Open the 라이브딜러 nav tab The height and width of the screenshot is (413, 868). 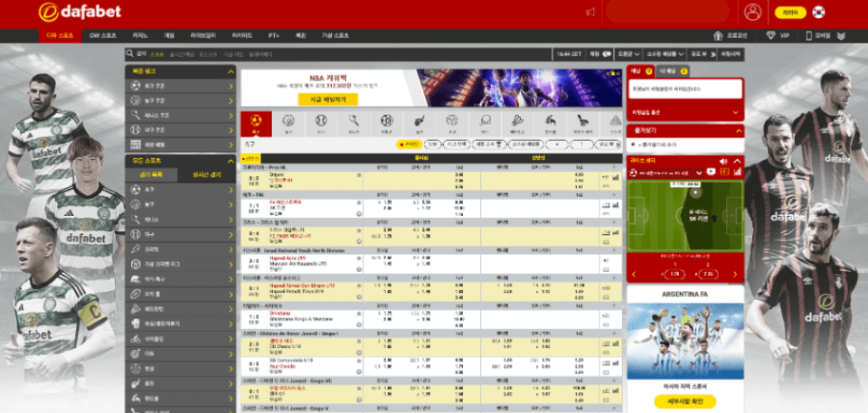(203, 35)
